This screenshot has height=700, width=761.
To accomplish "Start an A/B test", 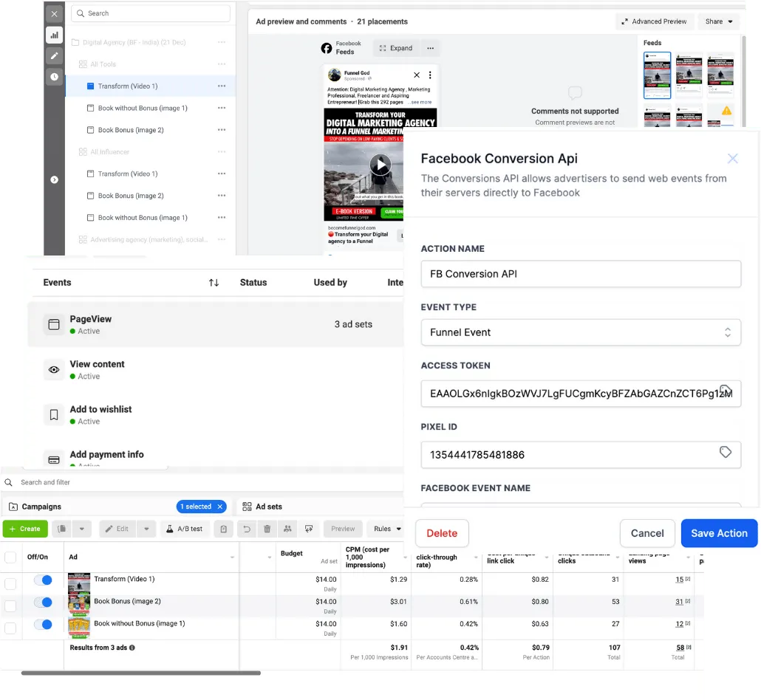I will tap(185, 529).
